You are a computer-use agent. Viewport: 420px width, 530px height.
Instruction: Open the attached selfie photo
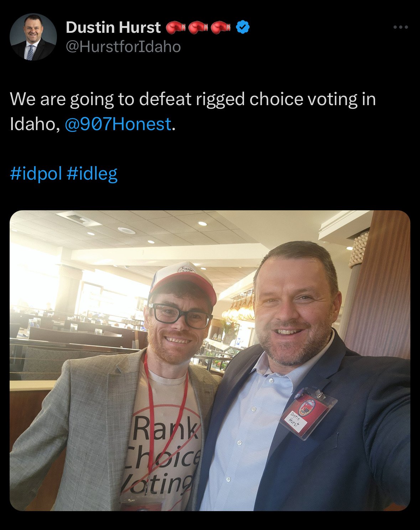[210, 360]
